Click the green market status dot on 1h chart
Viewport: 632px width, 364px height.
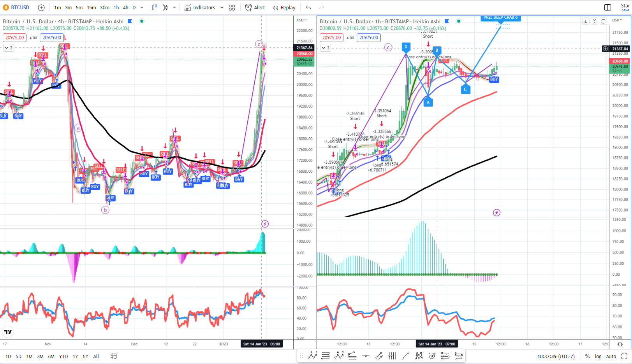click(x=459, y=21)
